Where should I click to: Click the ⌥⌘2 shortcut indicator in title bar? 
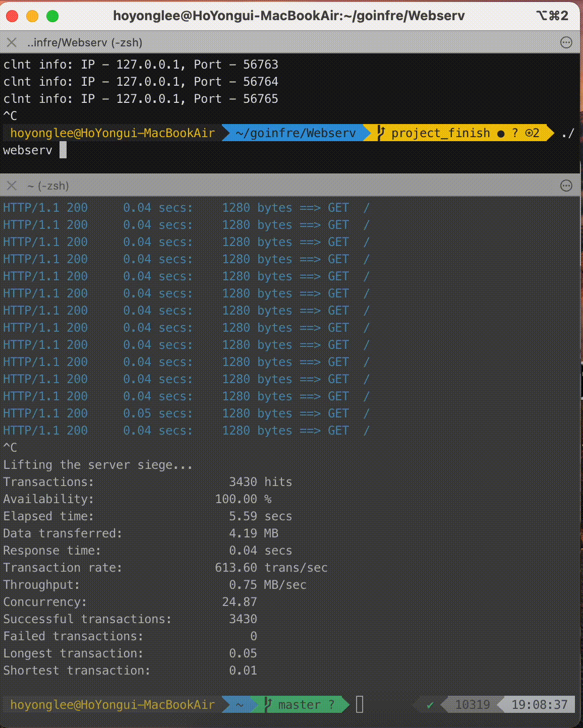(x=552, y=16)
